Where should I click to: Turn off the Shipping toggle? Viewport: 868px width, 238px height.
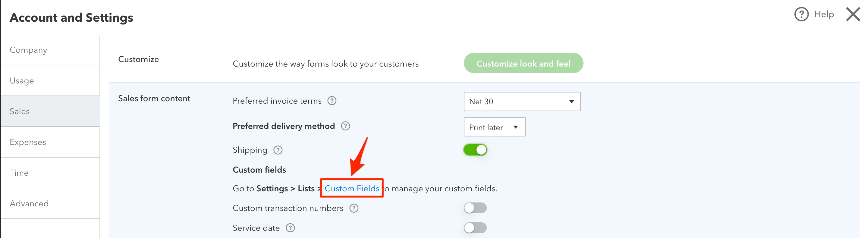point(475,150)
